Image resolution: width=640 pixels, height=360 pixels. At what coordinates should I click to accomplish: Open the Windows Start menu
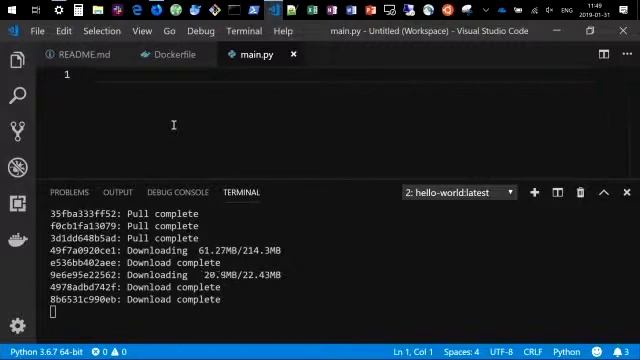(12, 10)
